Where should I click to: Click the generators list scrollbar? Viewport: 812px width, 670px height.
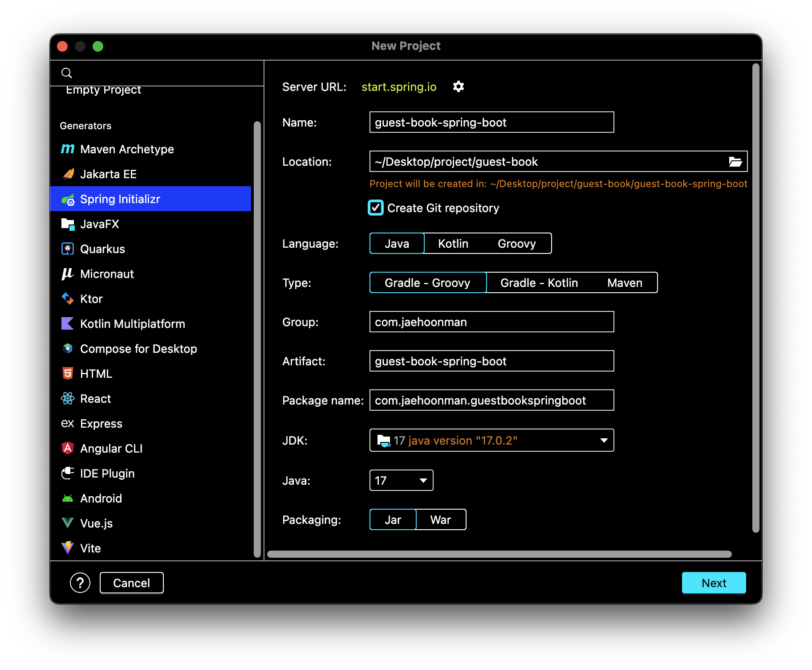pyautogui.click(x=257, y=339)
